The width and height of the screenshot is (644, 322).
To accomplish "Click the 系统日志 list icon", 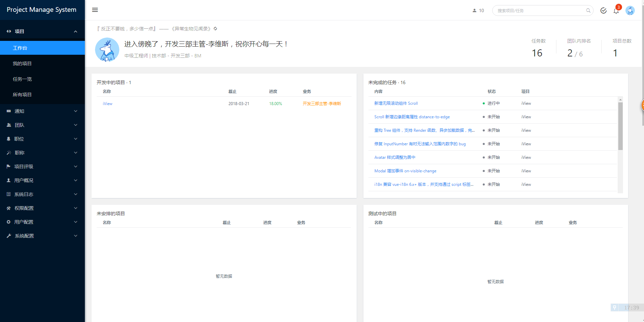I will click(x=8, y=194).
